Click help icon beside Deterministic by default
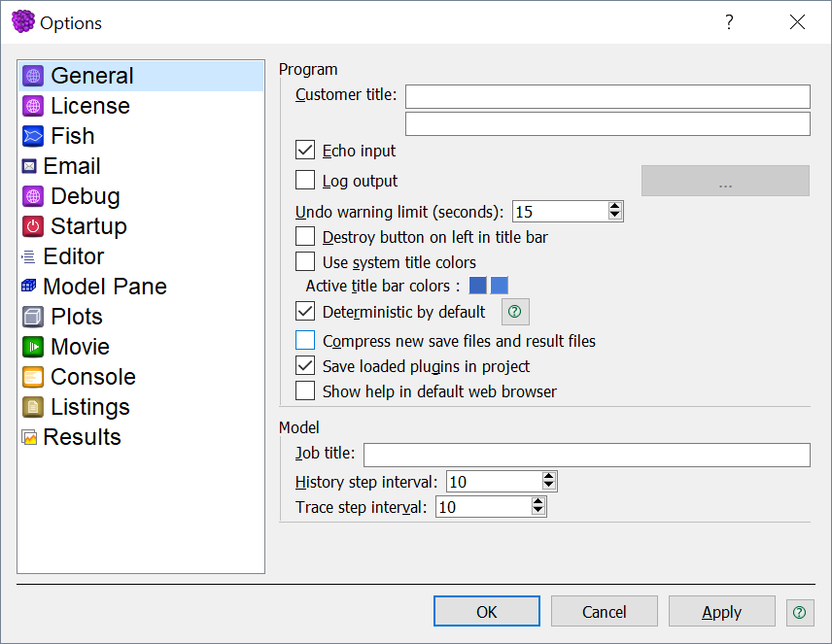This screenshot has height=644, width=832. [x=515, y=312]
